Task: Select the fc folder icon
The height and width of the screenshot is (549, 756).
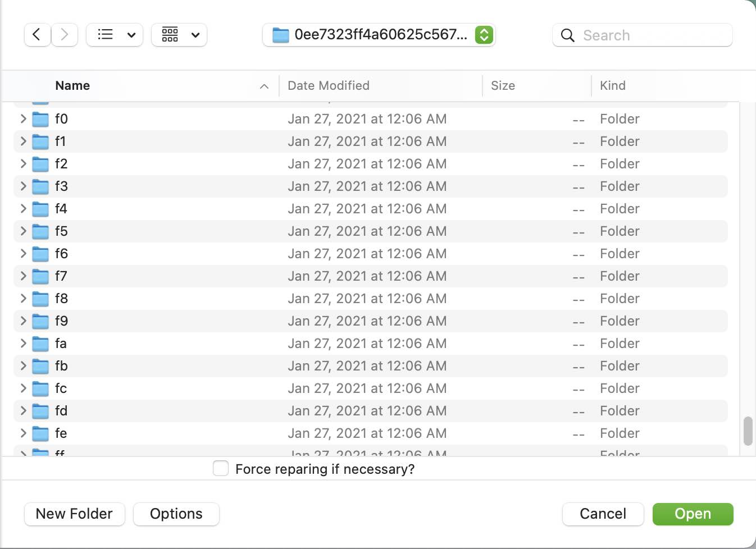Action: click(x=40, y=388)
